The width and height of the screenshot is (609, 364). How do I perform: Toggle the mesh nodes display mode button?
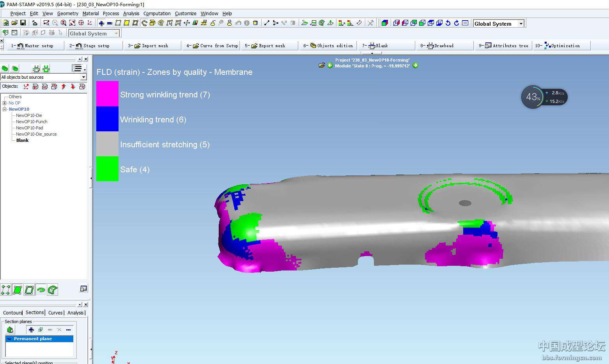point(6,290)
